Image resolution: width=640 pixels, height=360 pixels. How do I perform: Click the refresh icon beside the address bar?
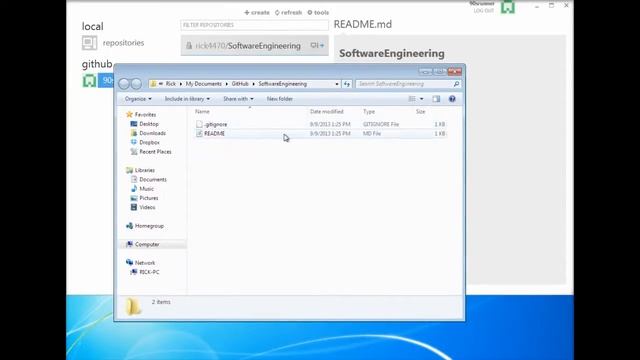tap(347, 84)
